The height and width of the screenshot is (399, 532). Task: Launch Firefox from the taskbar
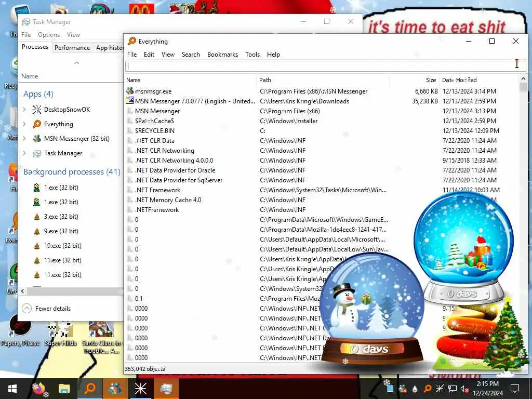pos(38,389)
